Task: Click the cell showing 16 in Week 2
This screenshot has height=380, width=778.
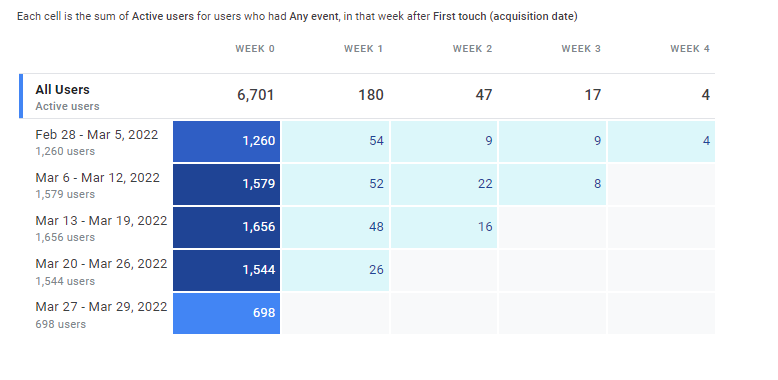Action: 444,227
